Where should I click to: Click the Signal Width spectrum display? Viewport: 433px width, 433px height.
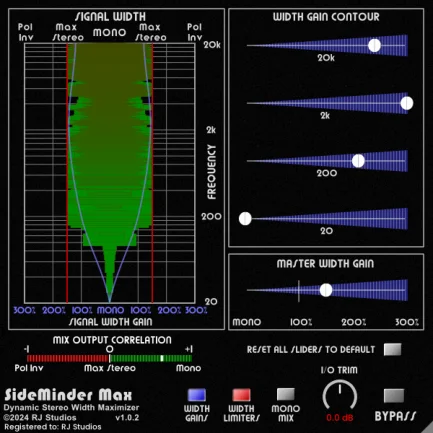[x=110, y=173]
